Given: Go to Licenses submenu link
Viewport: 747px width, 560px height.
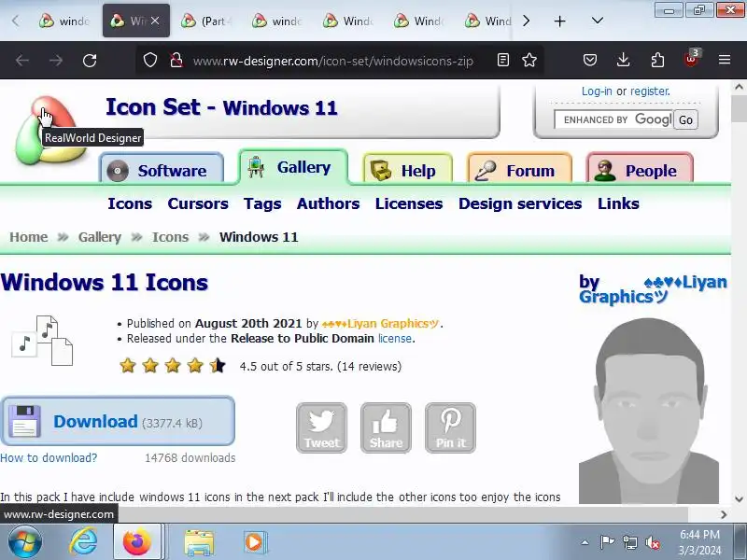Looking at the screenshot, I should click(x=409, y=203).
